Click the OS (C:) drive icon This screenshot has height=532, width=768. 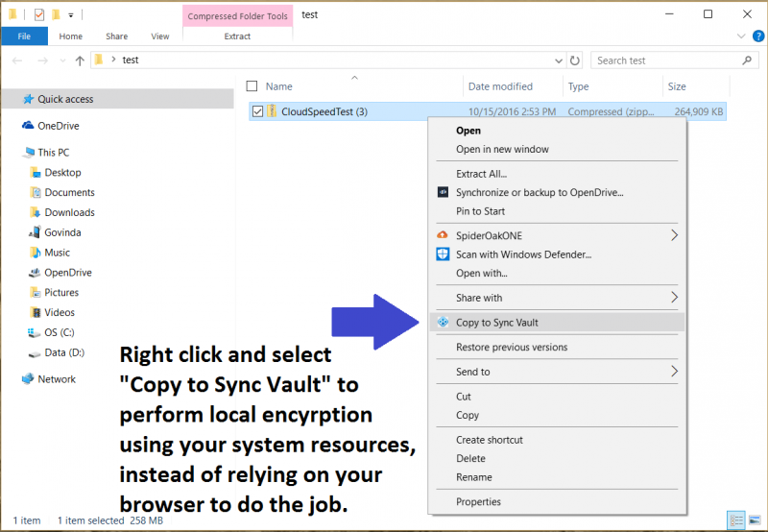click(35, 332)
